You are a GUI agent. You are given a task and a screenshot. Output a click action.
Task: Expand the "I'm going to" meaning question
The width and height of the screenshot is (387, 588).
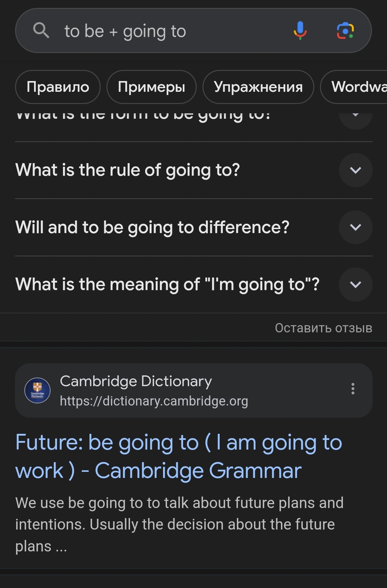355,285
